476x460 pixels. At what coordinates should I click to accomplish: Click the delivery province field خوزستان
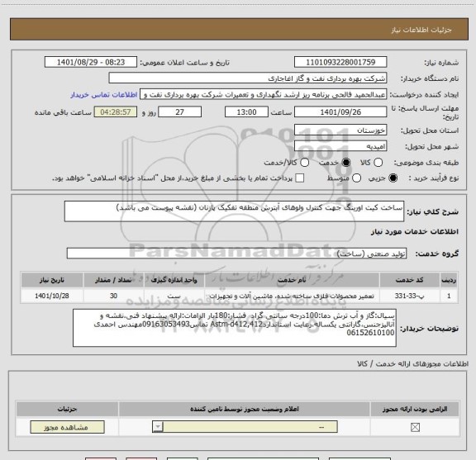coord(340,130)
